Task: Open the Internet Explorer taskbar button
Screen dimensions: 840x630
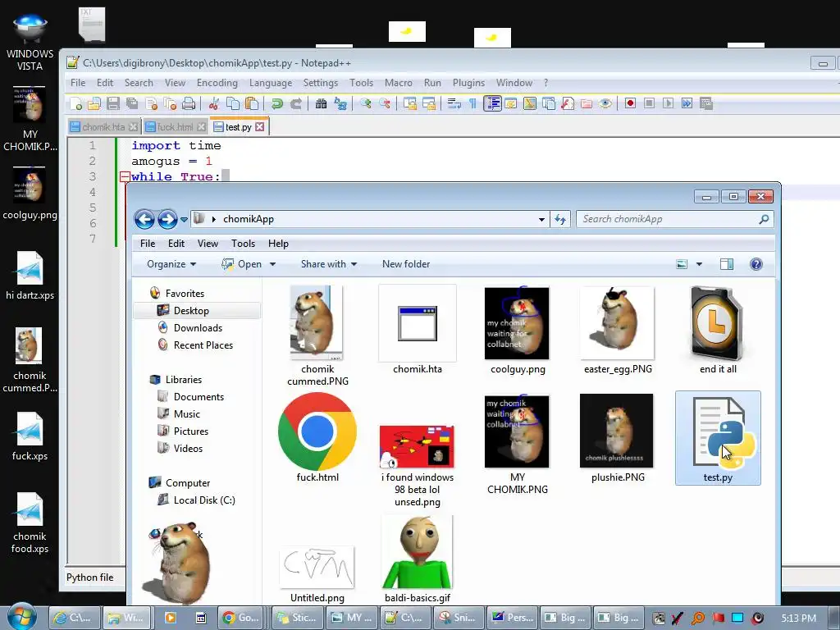Action: 74,618
